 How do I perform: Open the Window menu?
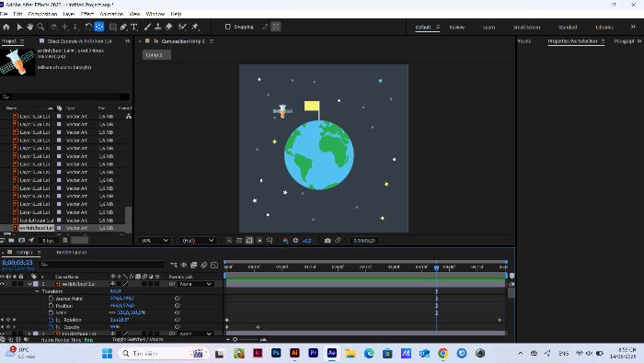pos(155,14)
